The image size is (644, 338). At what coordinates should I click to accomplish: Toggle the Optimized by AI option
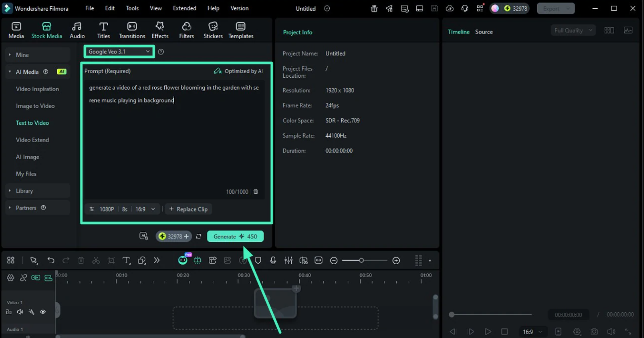(x=238, y=71)
